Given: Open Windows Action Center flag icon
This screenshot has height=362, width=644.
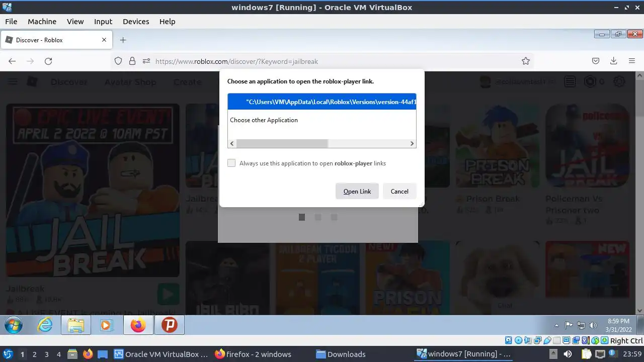Looking at the screenshot, I should pos(569,325).
